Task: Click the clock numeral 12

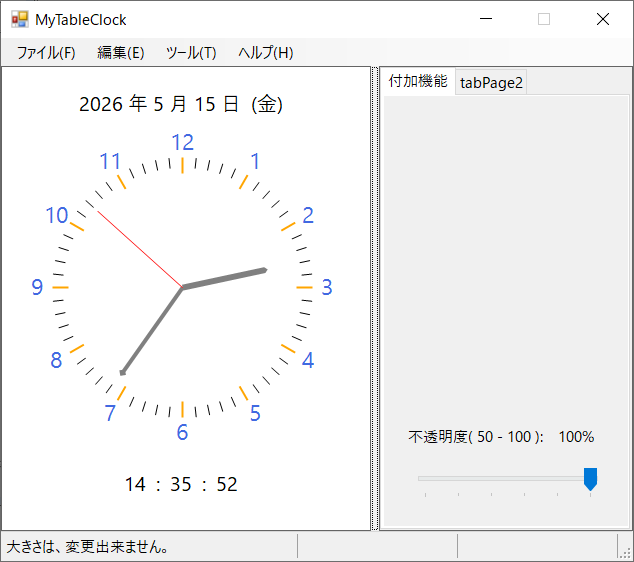Action: pyautogui.click(x=183, y=142)
